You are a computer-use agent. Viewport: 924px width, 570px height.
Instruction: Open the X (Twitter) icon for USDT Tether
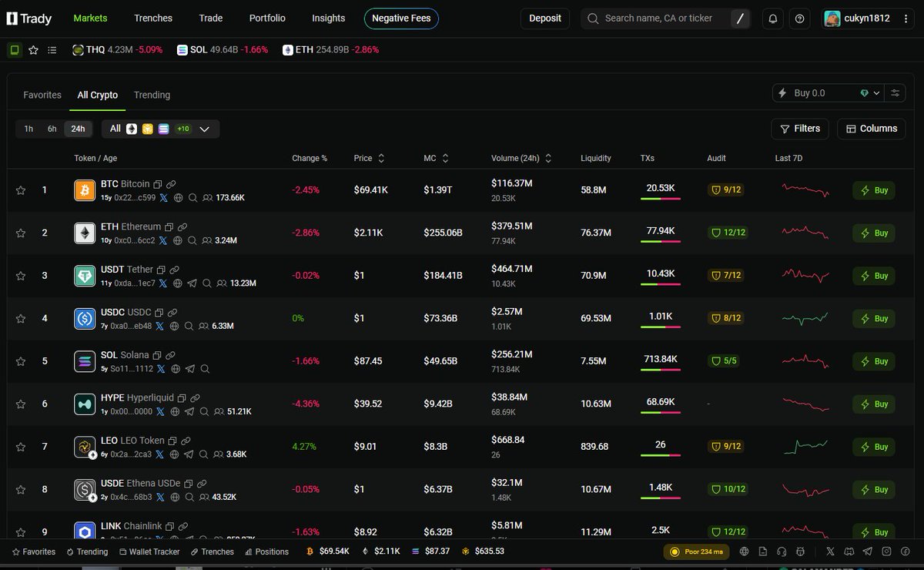click(162, 283)
